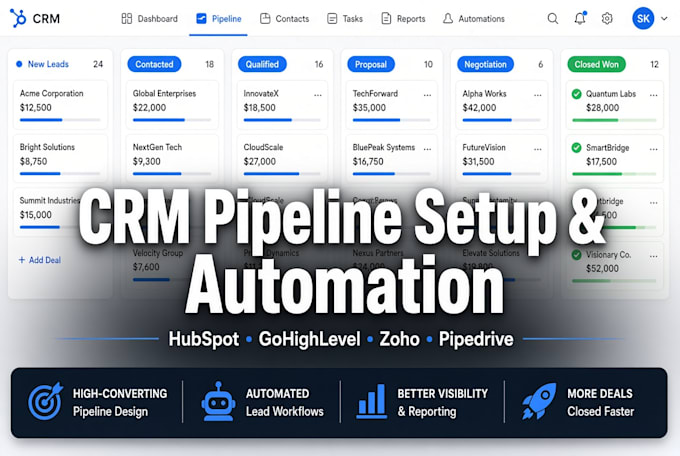
Task: Open the FutureVision card options menu
Action: tap(538, 149)
